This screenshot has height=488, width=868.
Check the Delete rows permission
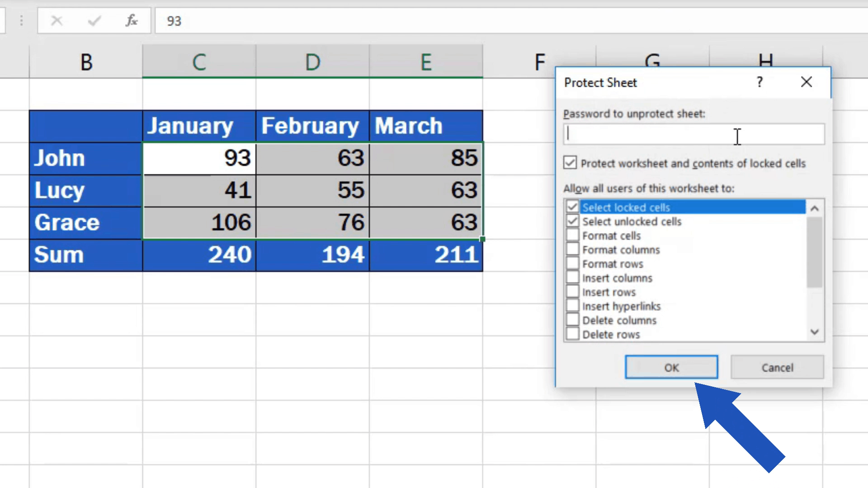[x=572, y=334]
